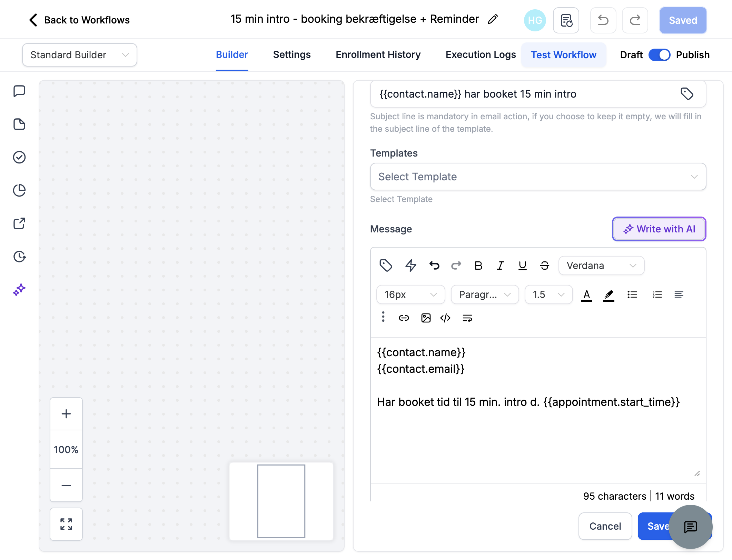Switch to the Execution Logs tab
The width and height of the screenshot is (732, 560).
coord(481,55)
